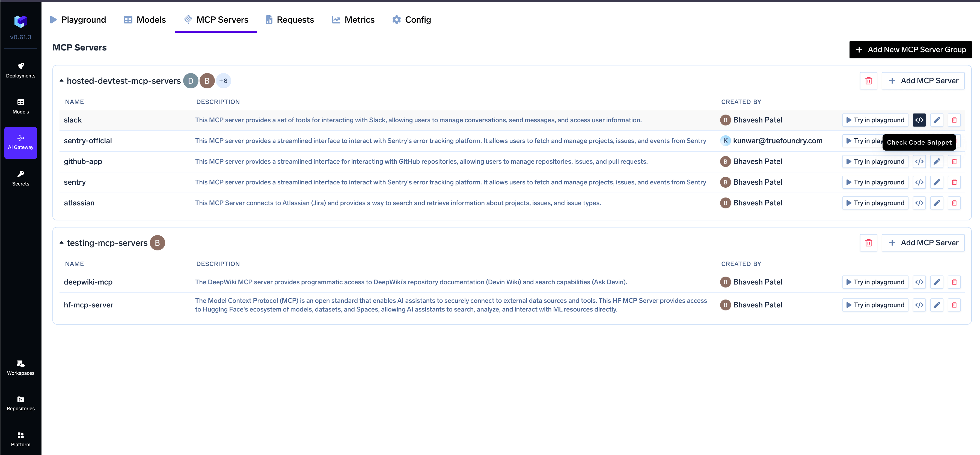
Task: Switch to the Models tab
Action: coord(145,19)
